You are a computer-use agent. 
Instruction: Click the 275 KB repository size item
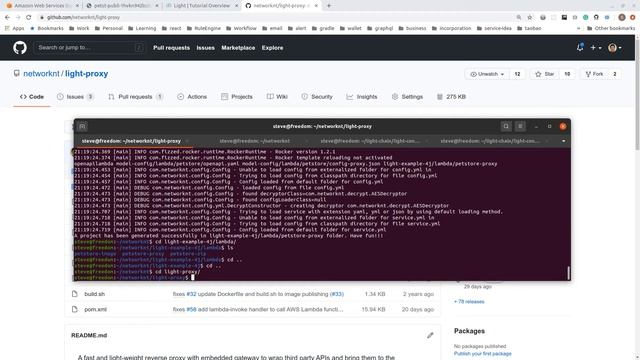pyautogui.click(x=451, y=97)
